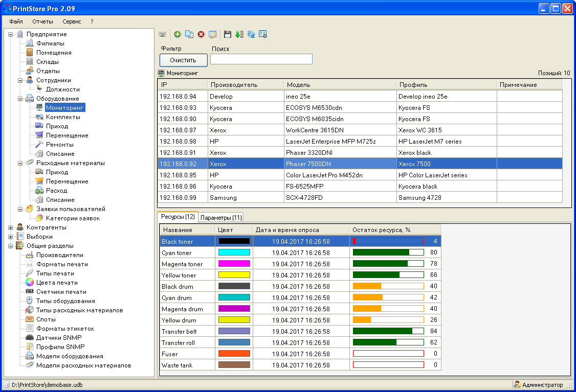Click the Производители factory icon
Image resolution: width=576 pixels, height=392 pixels.
30,255
